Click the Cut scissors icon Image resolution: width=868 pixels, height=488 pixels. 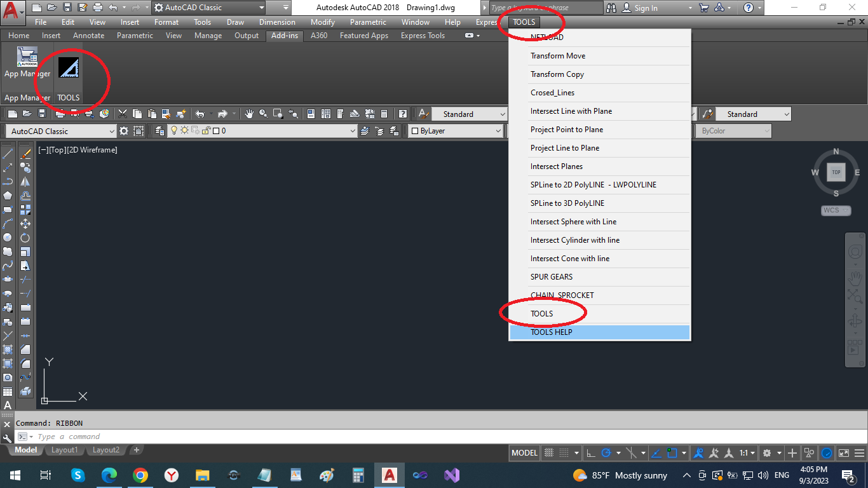123,114
